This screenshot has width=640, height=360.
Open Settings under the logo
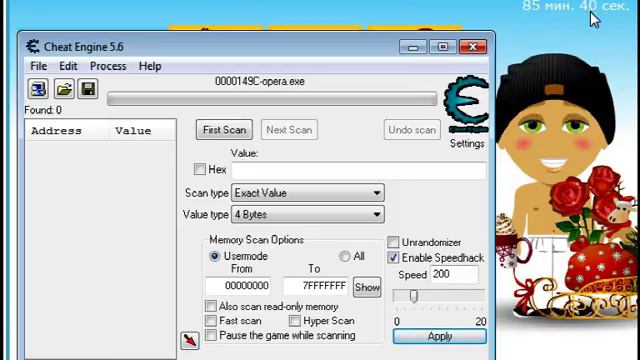[x=467, y=144]
